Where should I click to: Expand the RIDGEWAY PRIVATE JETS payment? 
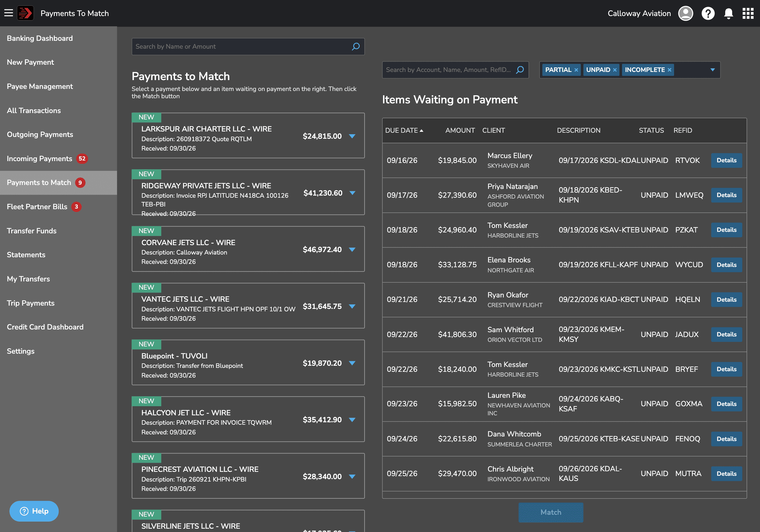coord(352,193)
